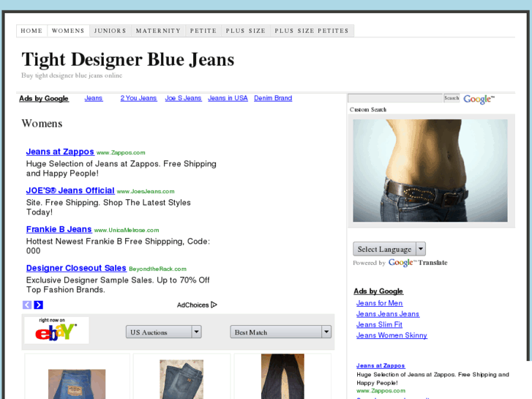Click Jeans Women Skinny link

[391, 335]
